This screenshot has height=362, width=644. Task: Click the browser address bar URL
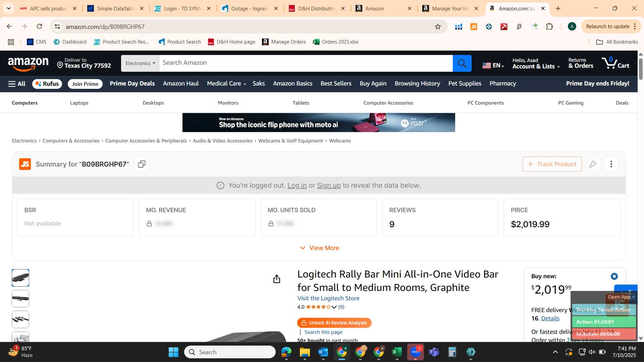(105, 26)
